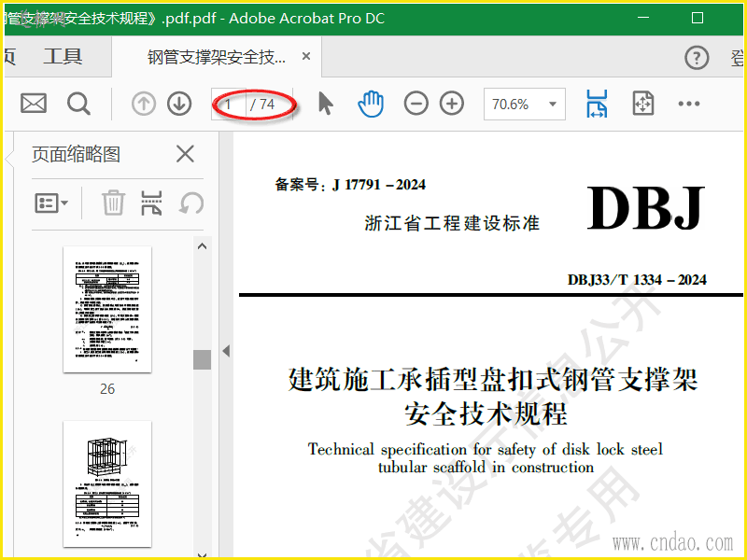Go to previous page with up arrow
This screenshot has height=560, width=747.
(x=144, y=104)
